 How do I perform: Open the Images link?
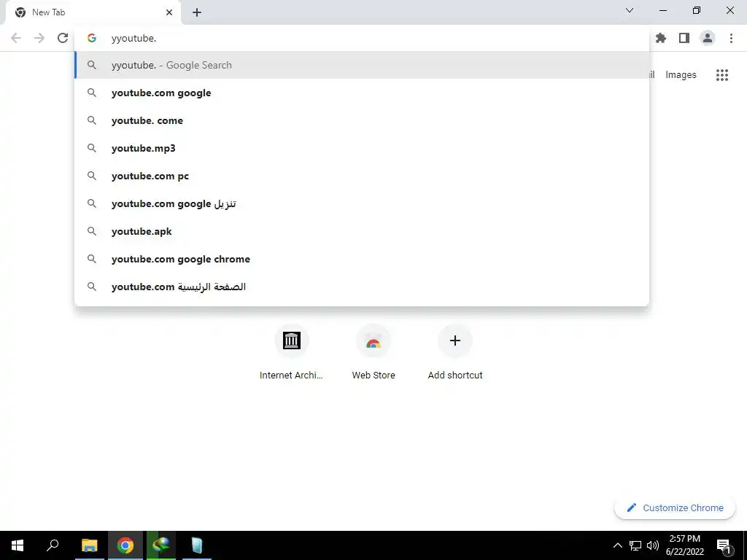pos(681,75)
